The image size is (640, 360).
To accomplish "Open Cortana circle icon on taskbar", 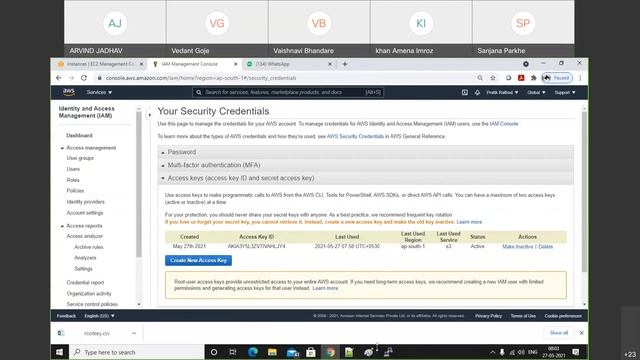I will coord(213,352).
